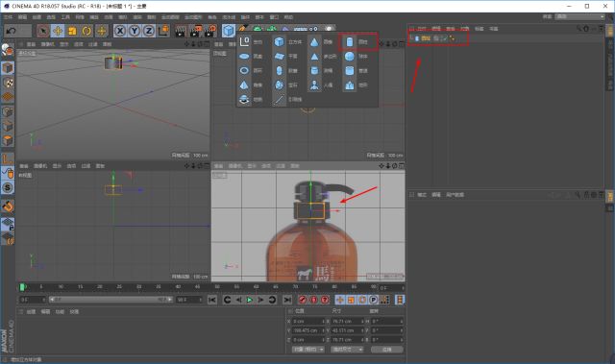Toggle the X axis lock button

coord(120,31)
